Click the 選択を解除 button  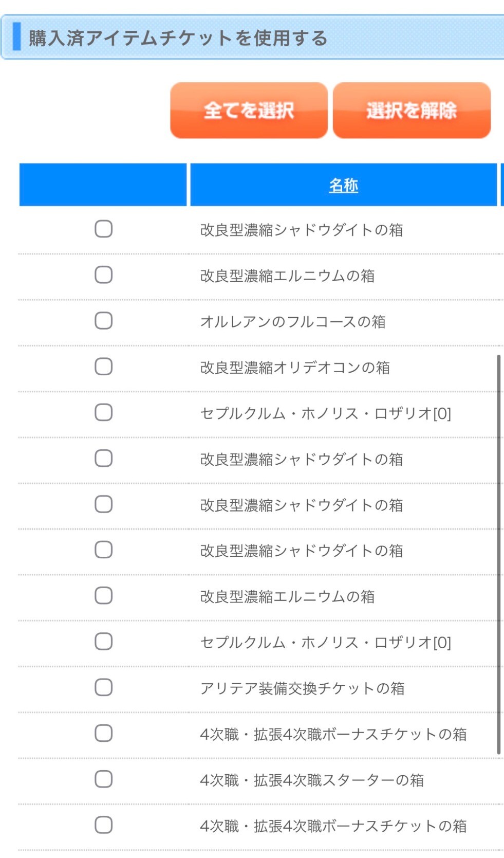click(412, 111)
